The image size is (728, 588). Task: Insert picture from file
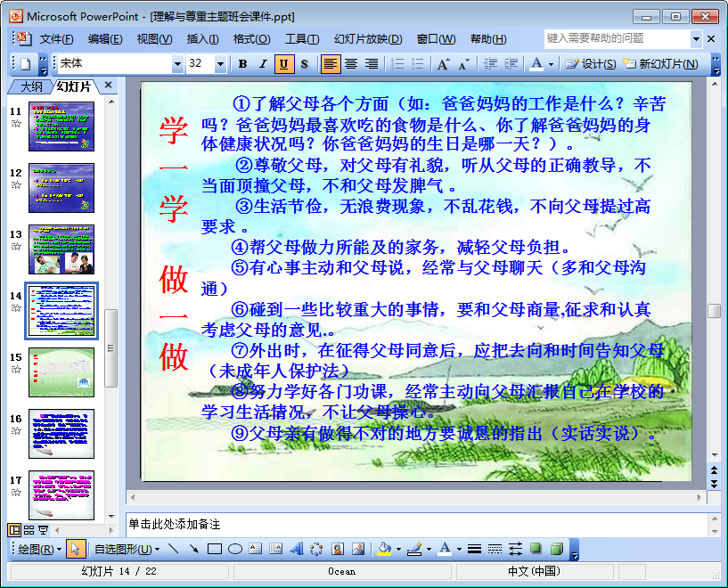(x=358, y=550)
